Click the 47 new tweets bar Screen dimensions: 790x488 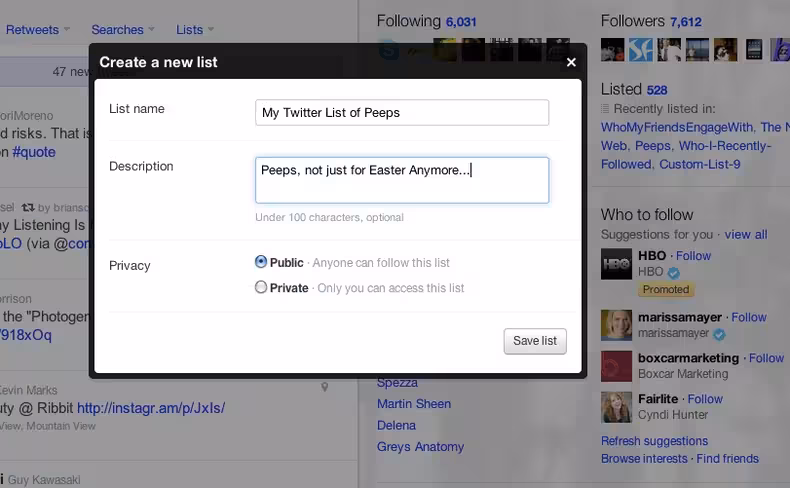(45, 72)
